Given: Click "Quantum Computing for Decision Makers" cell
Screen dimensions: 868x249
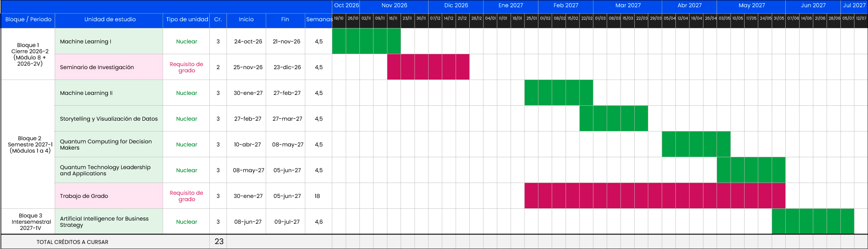Looking at the screenshot, I should (109, 144).
